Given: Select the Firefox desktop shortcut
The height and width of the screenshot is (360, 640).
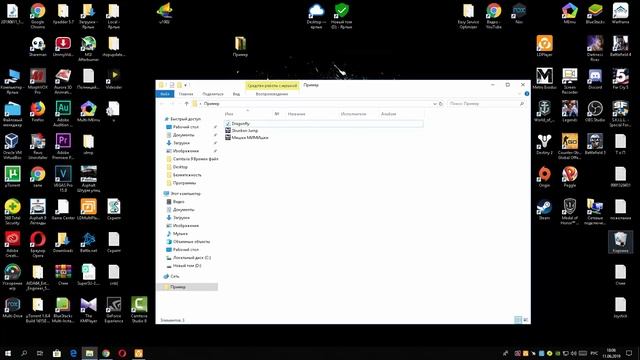Looking at the screenshot, I should click(x=38, y=111).
